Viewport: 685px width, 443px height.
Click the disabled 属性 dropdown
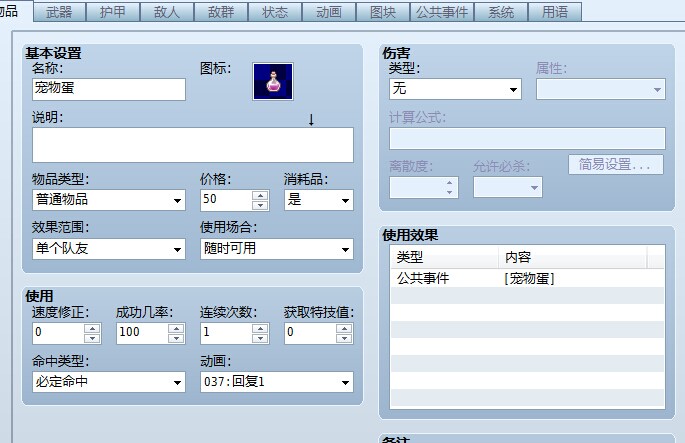click(601, 89)
